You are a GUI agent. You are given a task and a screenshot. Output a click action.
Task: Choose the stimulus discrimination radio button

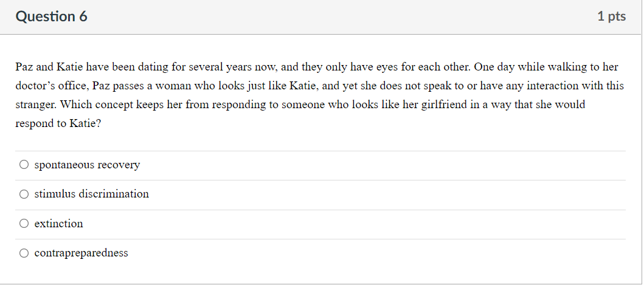[24, 194]
